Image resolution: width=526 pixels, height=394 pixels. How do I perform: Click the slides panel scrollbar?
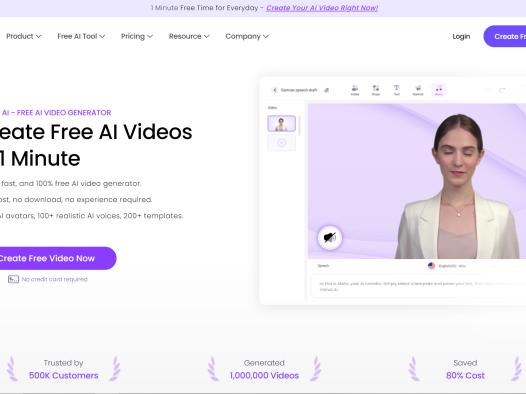(299, 125)
